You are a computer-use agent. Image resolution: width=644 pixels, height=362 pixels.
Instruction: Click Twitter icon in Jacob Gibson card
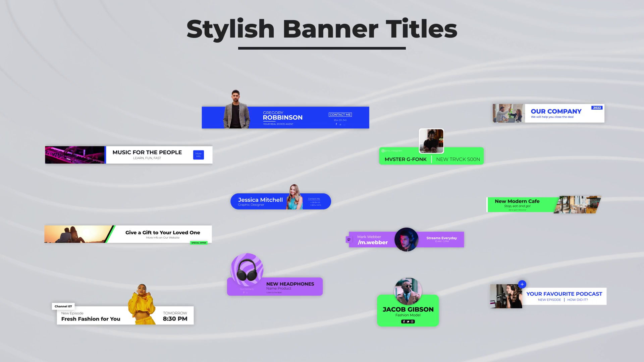point(408,321)
